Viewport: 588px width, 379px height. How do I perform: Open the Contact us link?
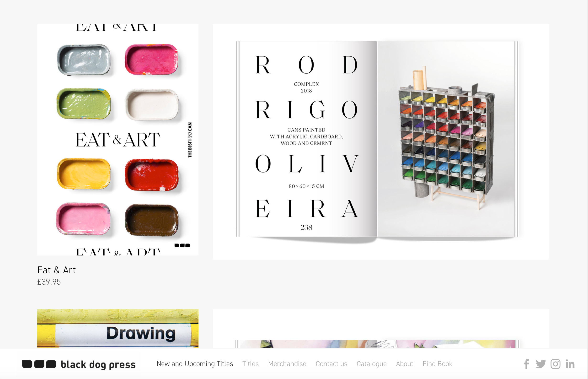pyautogui.click(x=331, y=364)
